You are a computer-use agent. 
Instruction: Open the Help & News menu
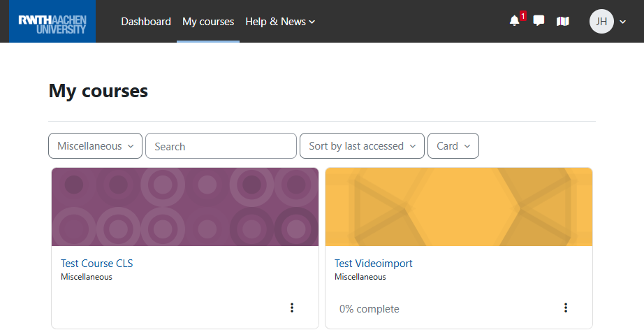tap(280, 22)
